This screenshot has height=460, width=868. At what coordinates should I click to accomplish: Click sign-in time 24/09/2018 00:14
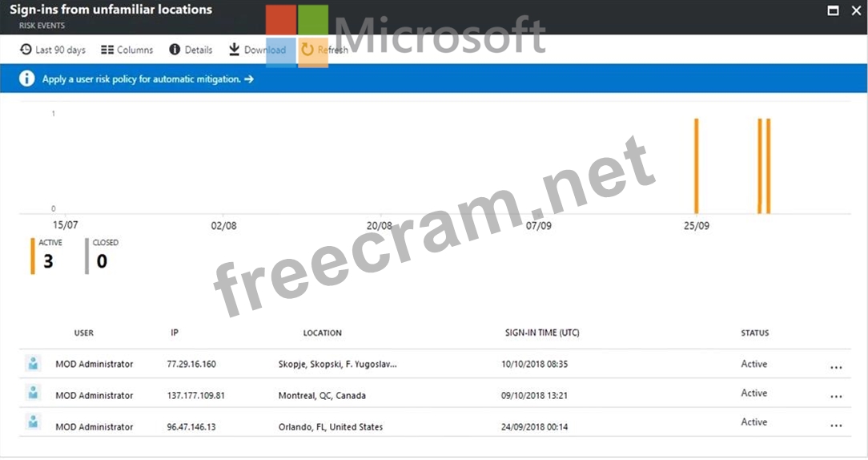tap(534, 427)
